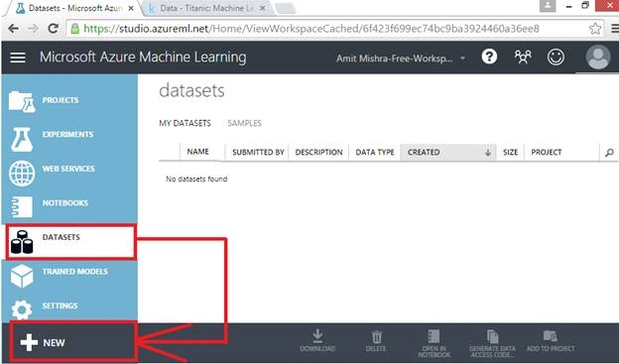Switch to the Samples tab
The width and height of the screenshot is (619, 364).
(244, 123)
